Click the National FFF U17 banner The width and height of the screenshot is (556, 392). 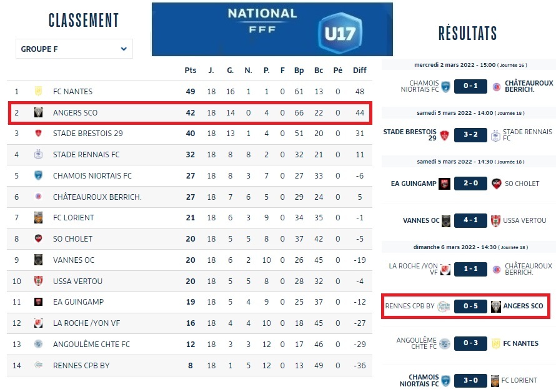coord(272,29)
